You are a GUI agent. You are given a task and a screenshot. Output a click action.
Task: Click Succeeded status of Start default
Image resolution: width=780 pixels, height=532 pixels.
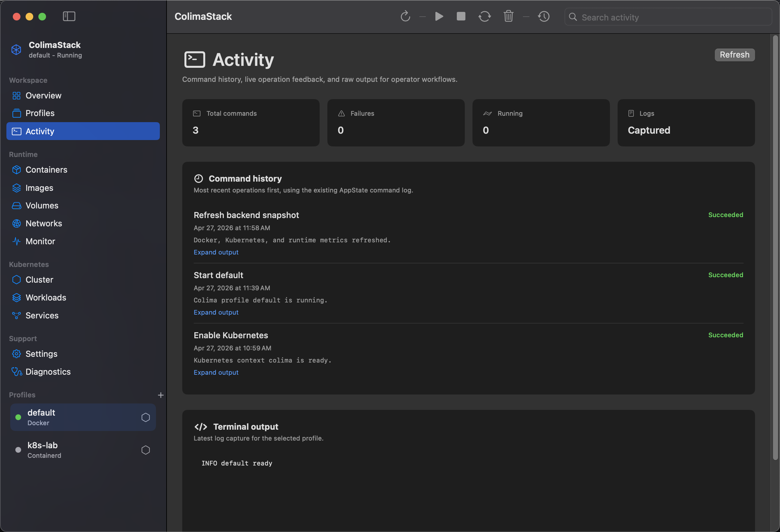pyautogui.click(x=726, y=275)
